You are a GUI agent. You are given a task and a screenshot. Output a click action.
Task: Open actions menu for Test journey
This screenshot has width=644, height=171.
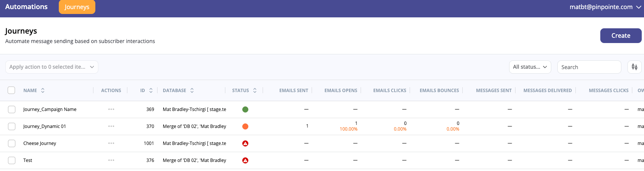click(111, 160)
